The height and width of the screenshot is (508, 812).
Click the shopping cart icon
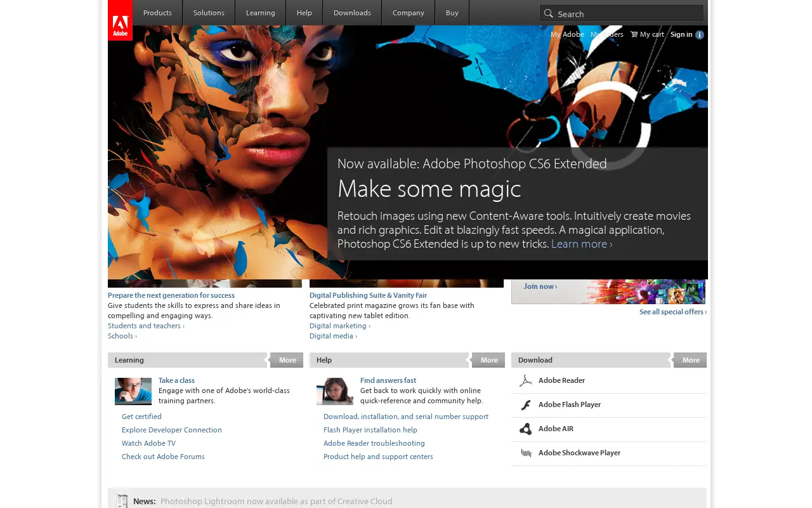[634, 34]
